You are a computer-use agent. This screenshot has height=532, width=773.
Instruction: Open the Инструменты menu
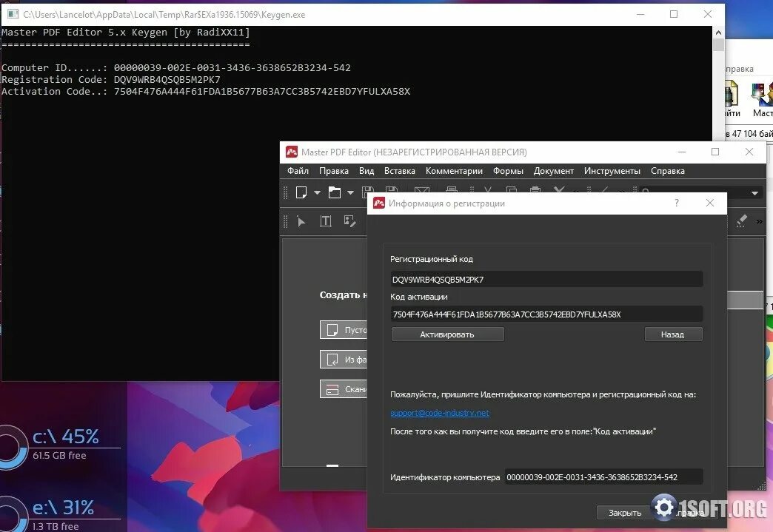(x=612, y=171)
